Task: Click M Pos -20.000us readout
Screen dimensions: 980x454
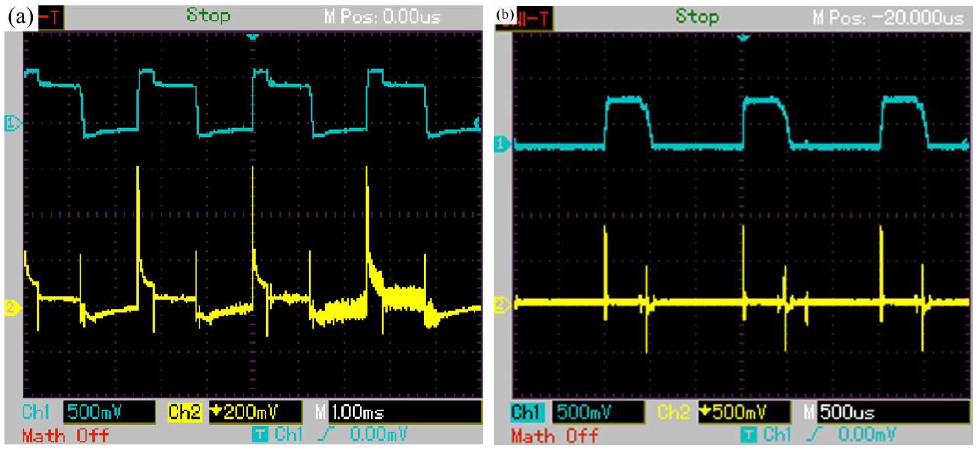Action: (888, 17)
